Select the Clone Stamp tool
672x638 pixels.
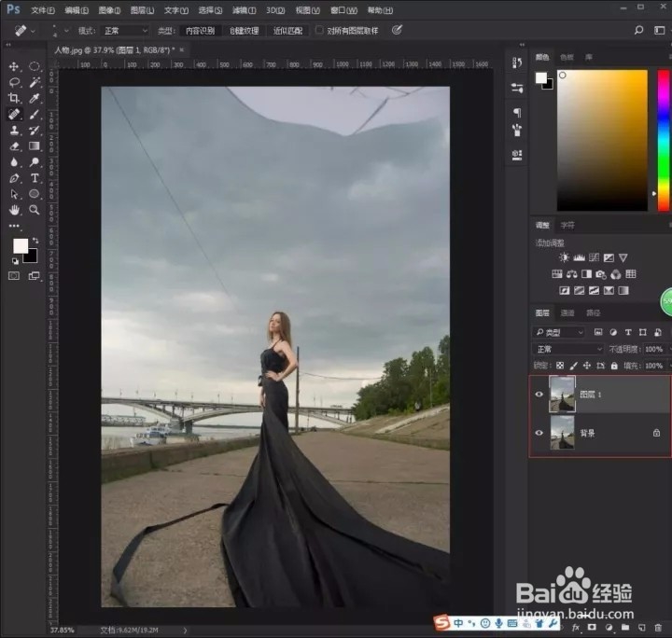click(14, 131)
